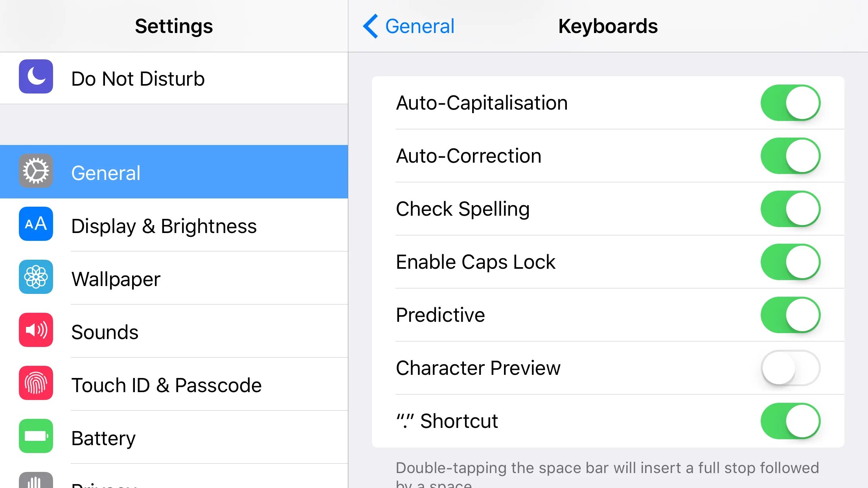Turn off Check Spelling toggle
Screen dimensions: 868x488
tap(791, 209)
